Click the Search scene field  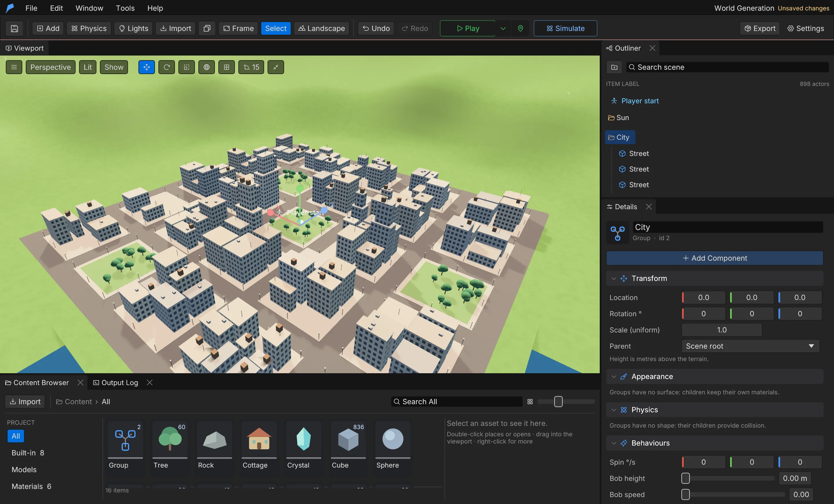(x=727, y=67)
